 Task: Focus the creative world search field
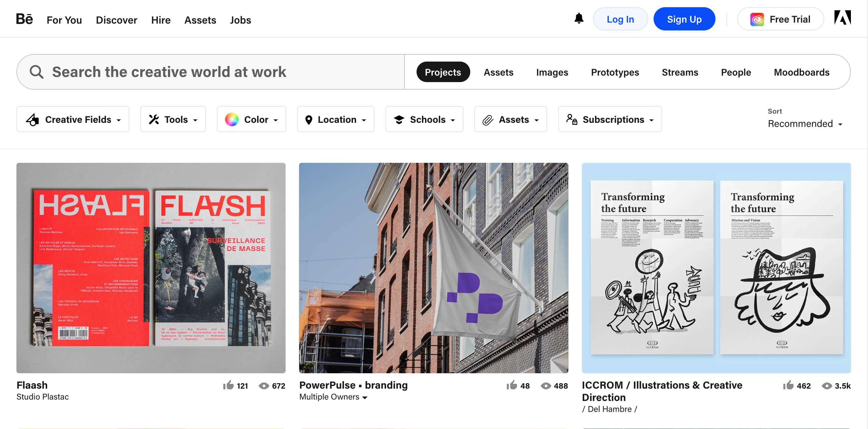tap(211, 72)
